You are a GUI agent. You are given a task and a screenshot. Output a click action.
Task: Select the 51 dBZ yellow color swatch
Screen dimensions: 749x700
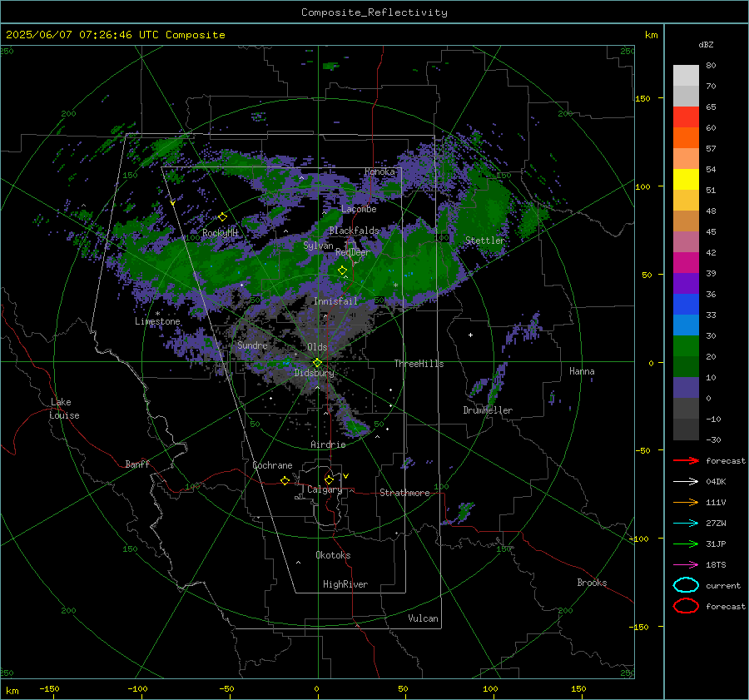tap(686, 179)
